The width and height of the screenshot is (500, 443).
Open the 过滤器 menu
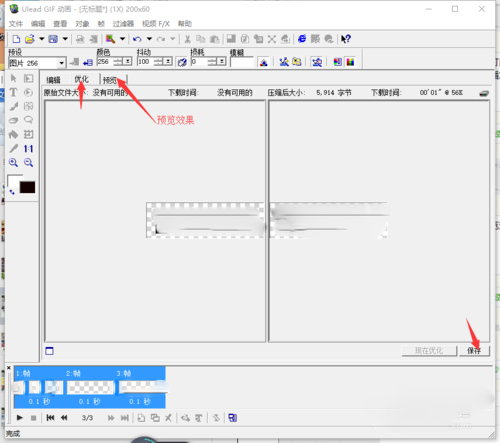click(x=123, y=24)
